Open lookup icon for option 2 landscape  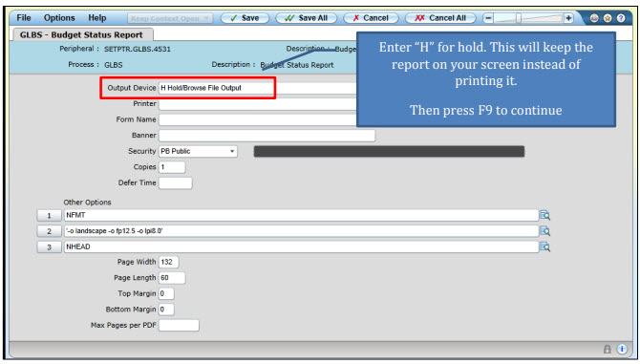(544, 231)
